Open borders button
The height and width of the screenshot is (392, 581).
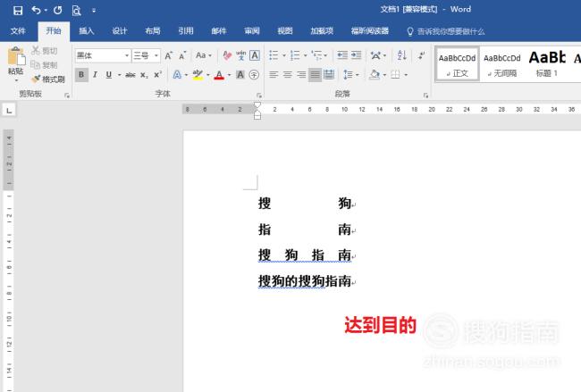(x=395, y=75)
